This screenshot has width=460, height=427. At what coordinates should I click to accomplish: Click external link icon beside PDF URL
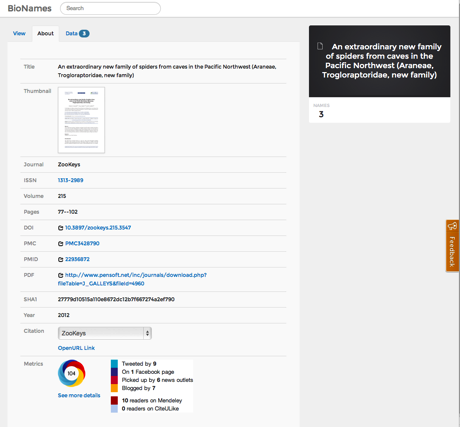point(60,275)
